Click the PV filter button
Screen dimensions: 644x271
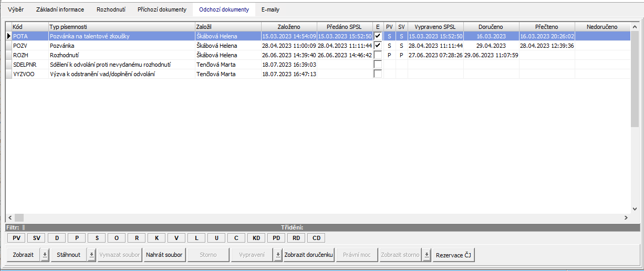(16, 238)
